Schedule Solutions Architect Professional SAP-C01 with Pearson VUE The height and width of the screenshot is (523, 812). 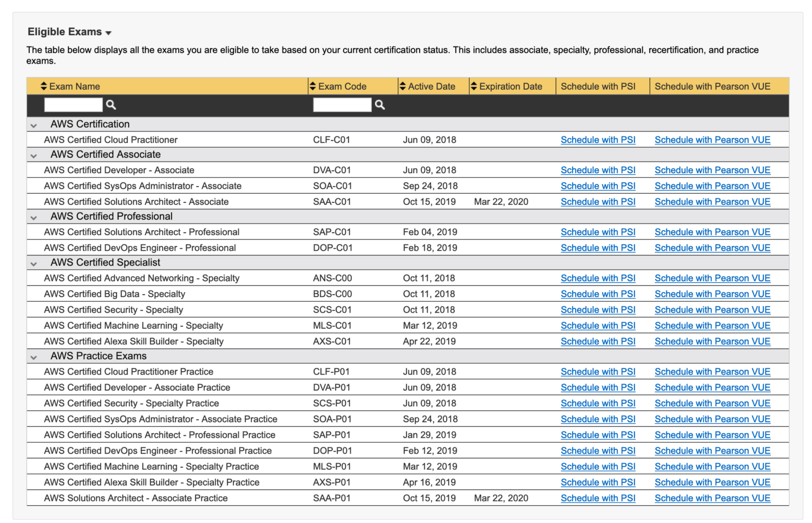(712, 232)
